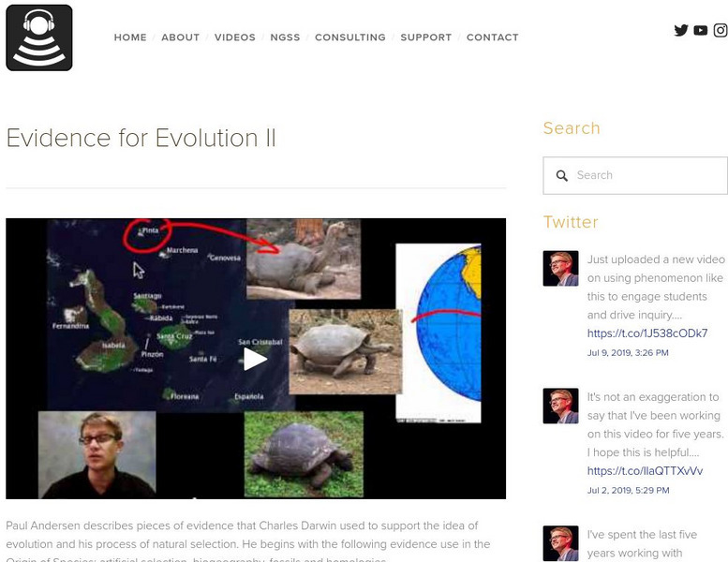Image resolution: width=728 pixels, height=562 pixels.
Task: Go to the Contact page
Action: (492, 37)
